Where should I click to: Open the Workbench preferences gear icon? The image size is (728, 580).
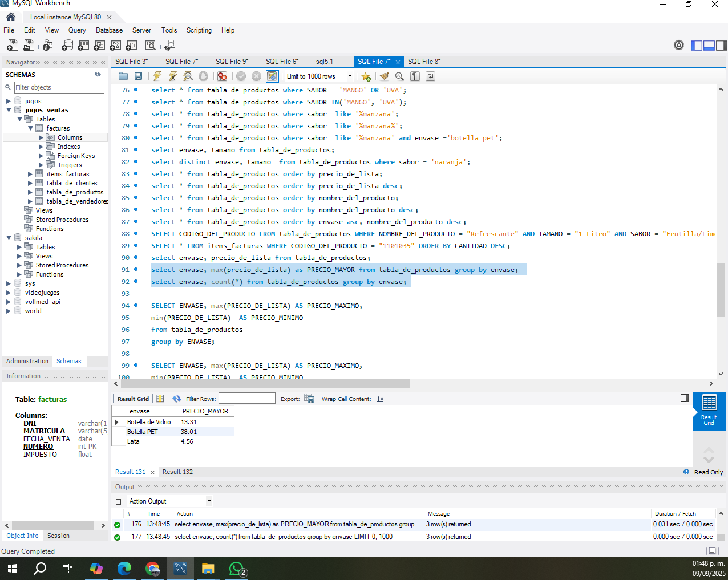679,45
